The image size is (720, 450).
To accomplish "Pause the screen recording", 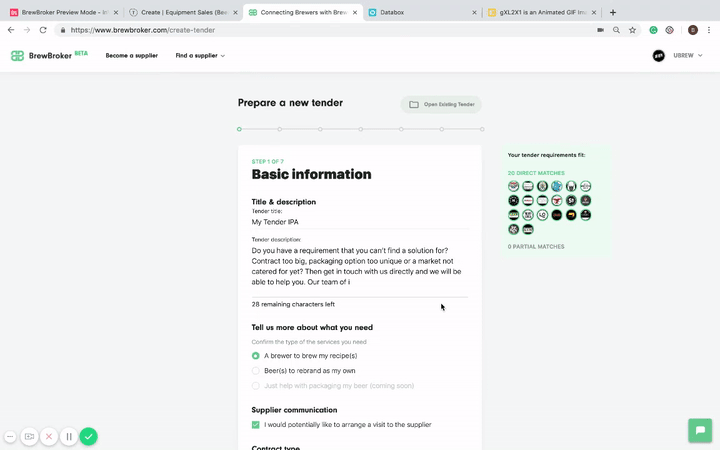I will coord(69,436).
